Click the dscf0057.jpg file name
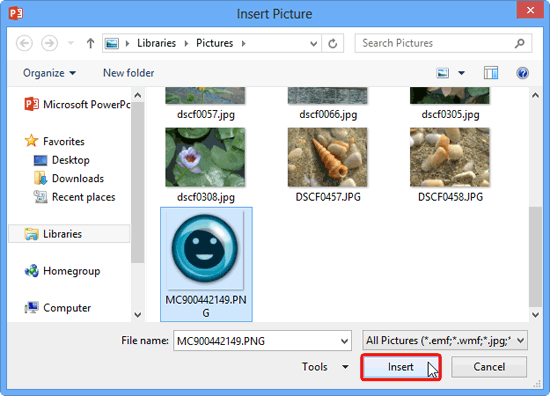550x396 pixels. click(206, 115)
